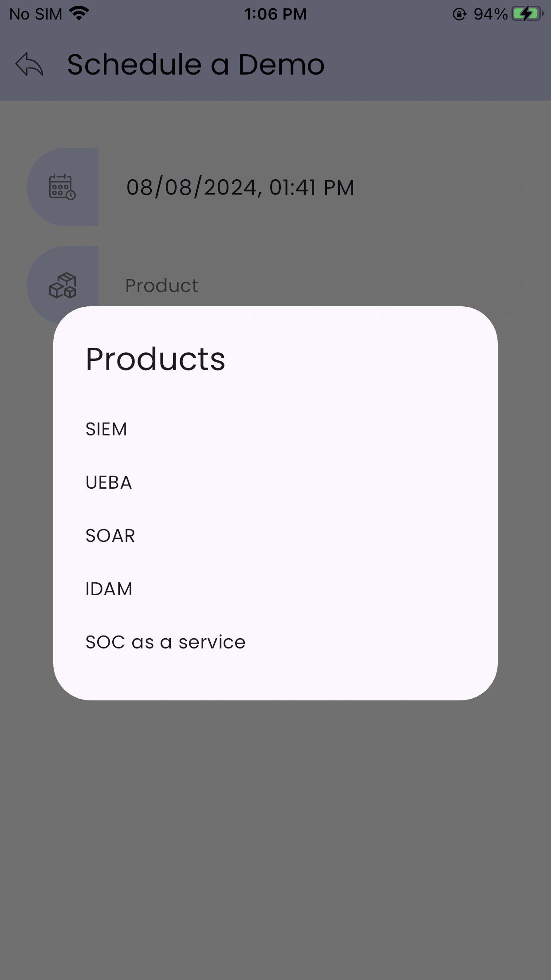Tap the battery charging icon
551x980 pixels.
527,14
